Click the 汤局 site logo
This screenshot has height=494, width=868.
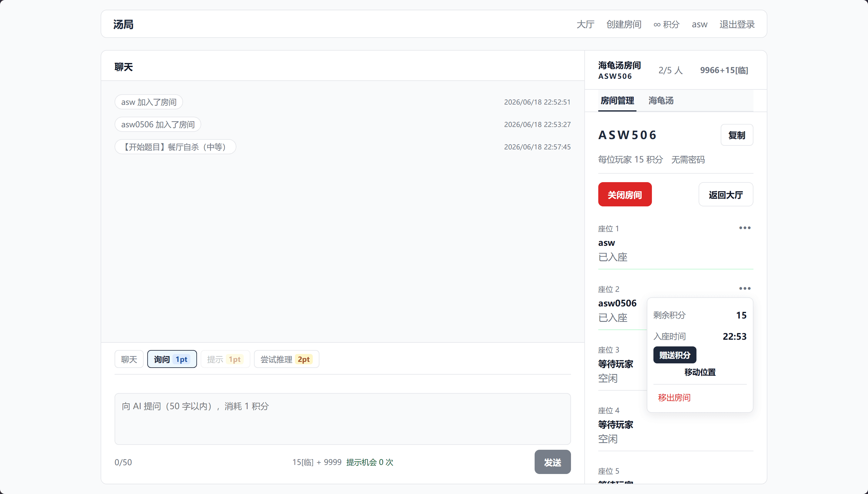coord(123,25)
